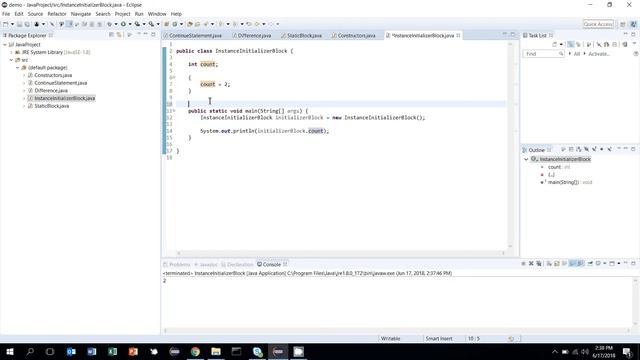Switch to Constructors.java editor tab
Screen dimensions: 640x360
click(353, 36)
